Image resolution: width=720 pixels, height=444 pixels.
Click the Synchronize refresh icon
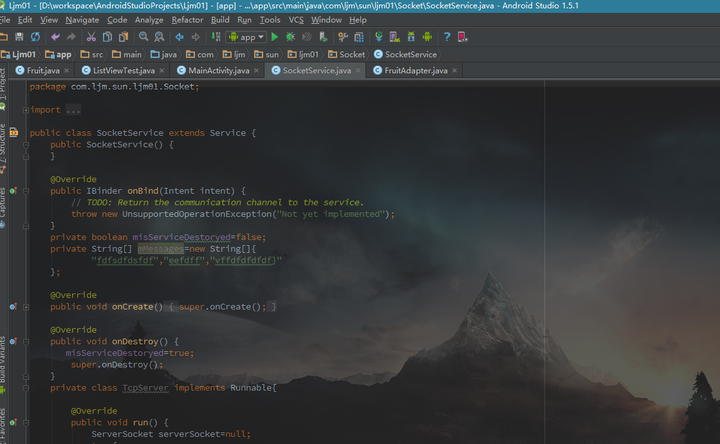[35, 37]
